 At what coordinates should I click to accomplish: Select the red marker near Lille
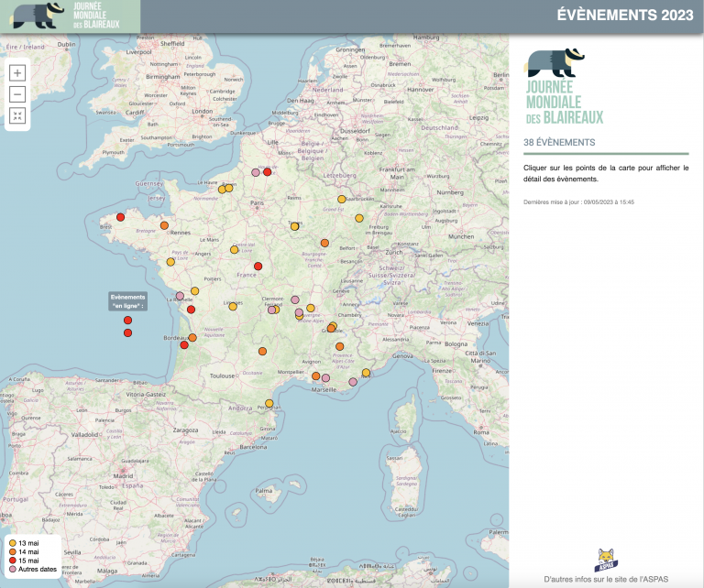click(x=267, y=171)
